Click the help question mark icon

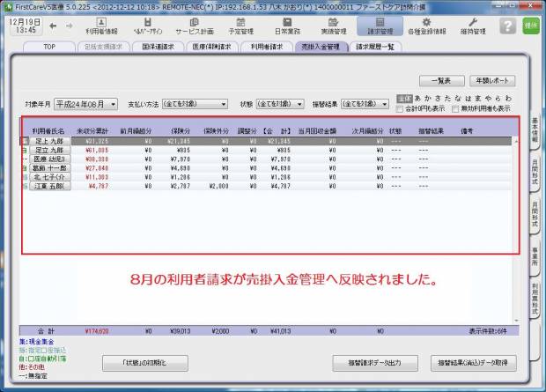click(507, 26)
